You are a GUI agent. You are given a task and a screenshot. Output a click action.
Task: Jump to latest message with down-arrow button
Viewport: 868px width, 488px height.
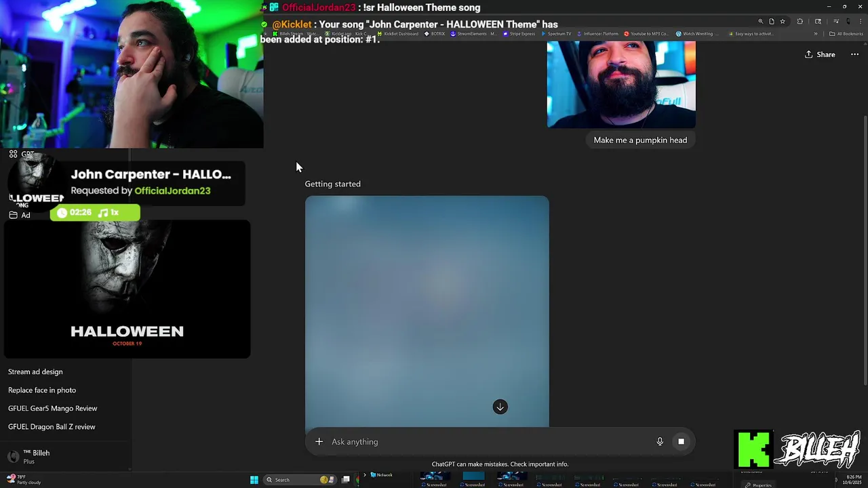[x=500, y=407]
